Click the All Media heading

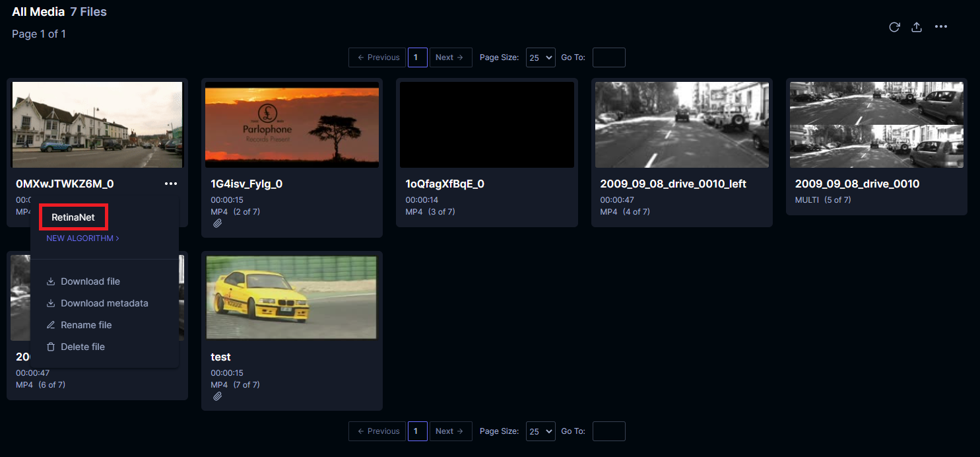(38, 12)
